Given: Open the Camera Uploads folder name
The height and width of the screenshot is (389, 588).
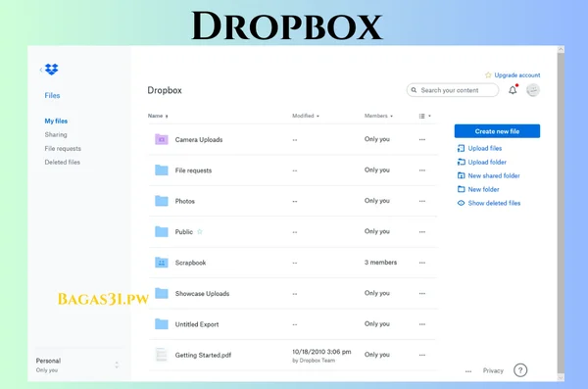Looking at the screenshot, I should [x=199, y=139].
